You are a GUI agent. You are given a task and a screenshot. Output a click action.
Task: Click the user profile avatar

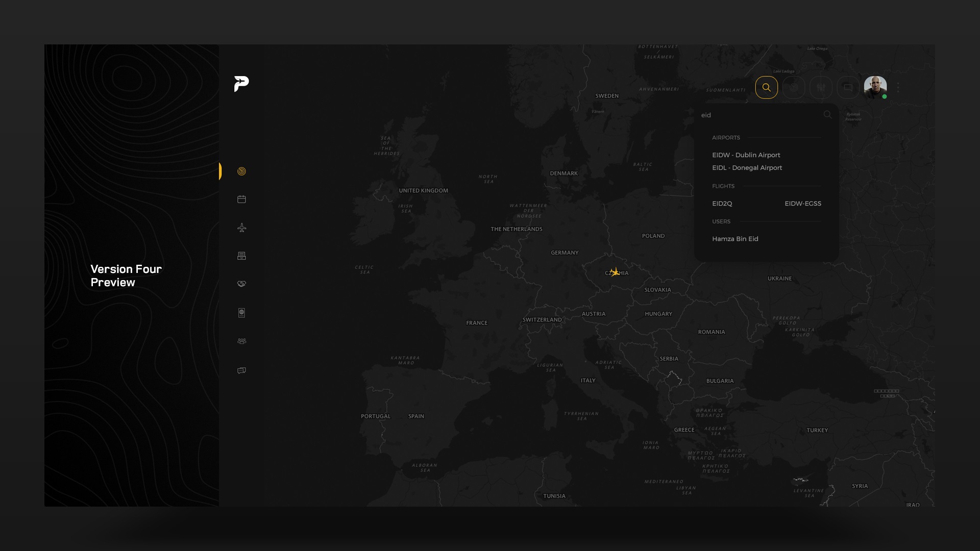[875, 87]
